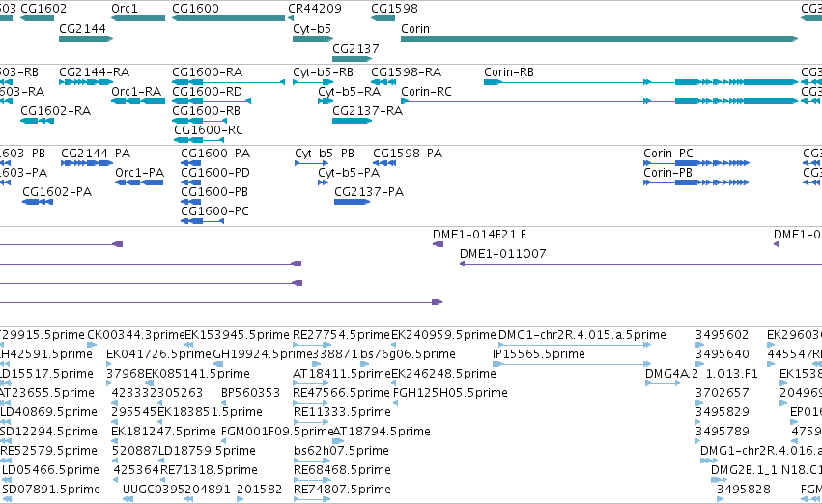Click the EK246248.5prime EST label

(443, 374)
